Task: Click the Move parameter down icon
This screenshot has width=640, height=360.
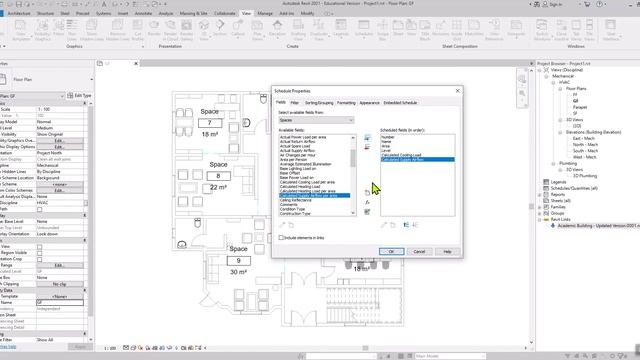Action: point(415,225)
